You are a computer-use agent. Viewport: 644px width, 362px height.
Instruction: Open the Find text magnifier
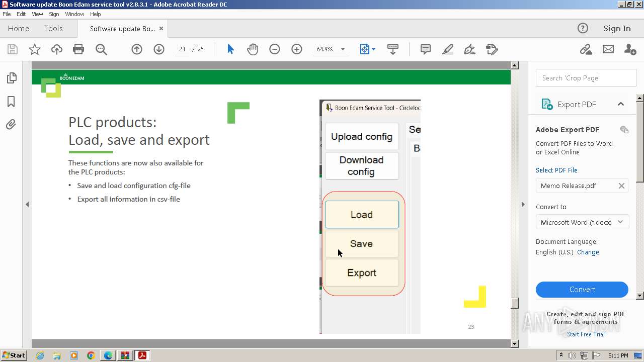(101, 49)
